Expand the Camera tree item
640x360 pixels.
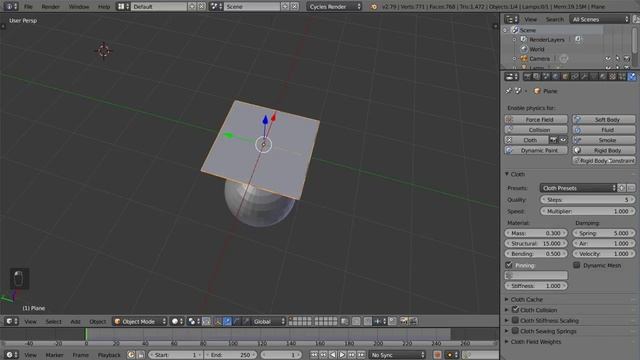[x=514, y=59]
